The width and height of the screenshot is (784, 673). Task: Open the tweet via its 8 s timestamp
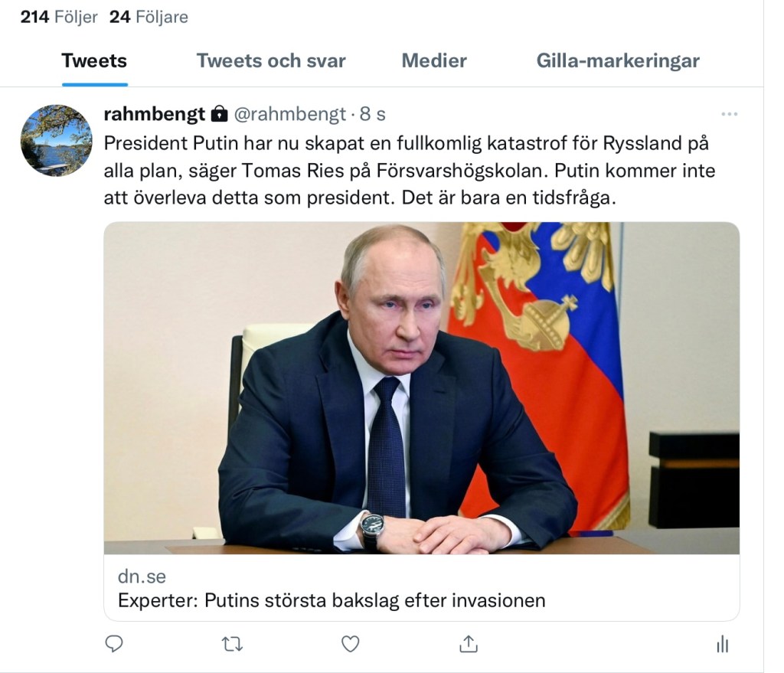click(x=372, y=115)
